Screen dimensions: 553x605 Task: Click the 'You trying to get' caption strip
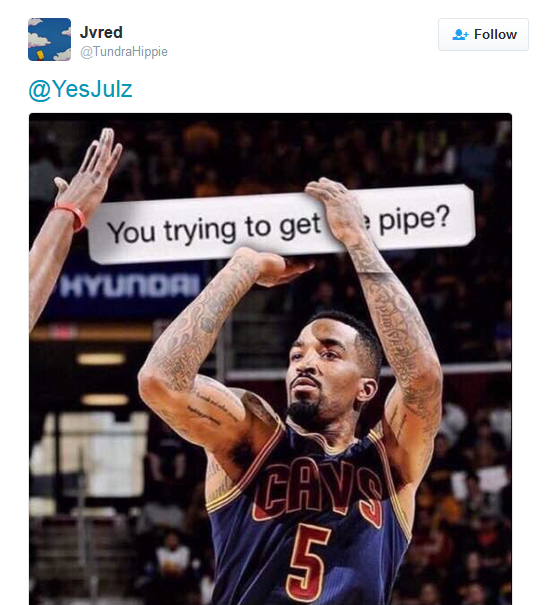coord(282,224)
